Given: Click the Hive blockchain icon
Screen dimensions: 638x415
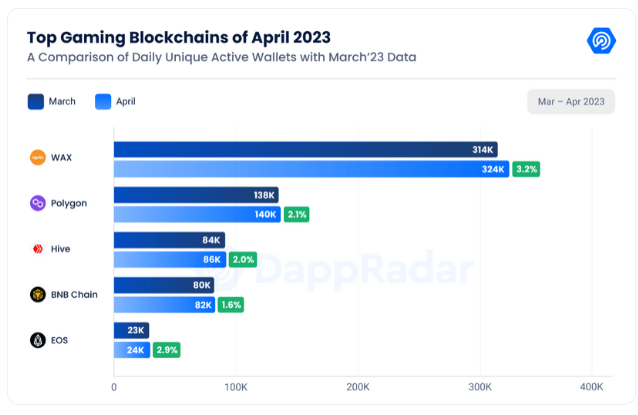Looking at the screenshot, I should point(38,249).
